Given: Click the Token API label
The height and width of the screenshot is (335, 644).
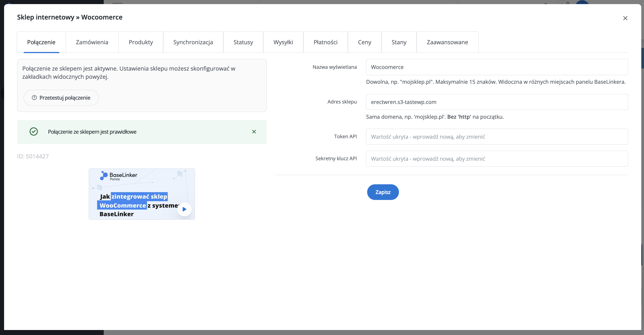Looking at the screenshot, I should 345,136.
